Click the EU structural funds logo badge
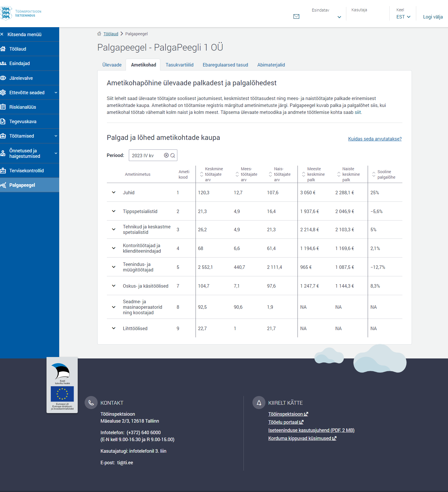 tap(62, 385)
